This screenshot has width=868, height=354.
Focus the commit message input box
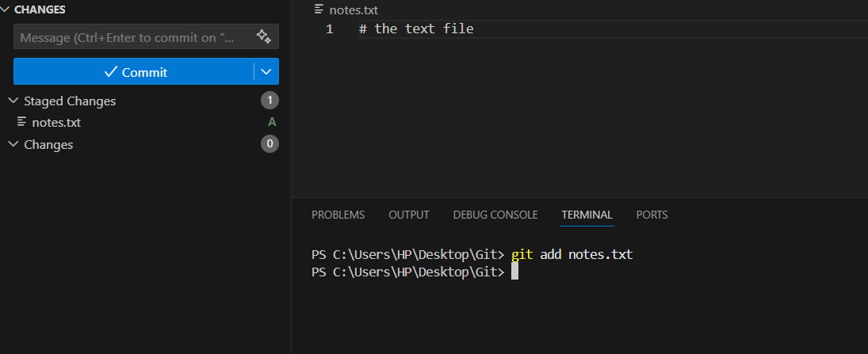pos(131,37)
